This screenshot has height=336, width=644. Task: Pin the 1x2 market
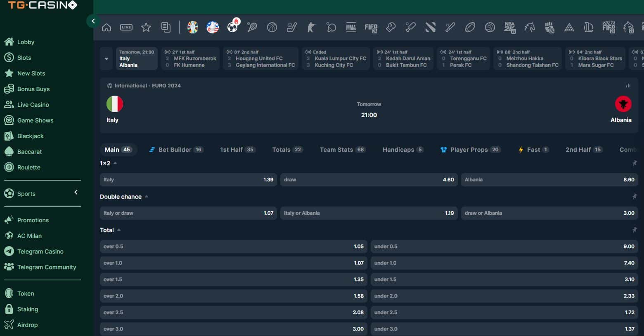[635, 163]
